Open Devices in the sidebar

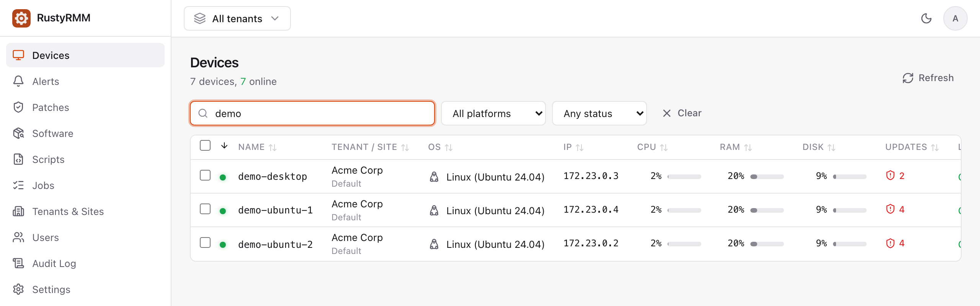[85, 55]
